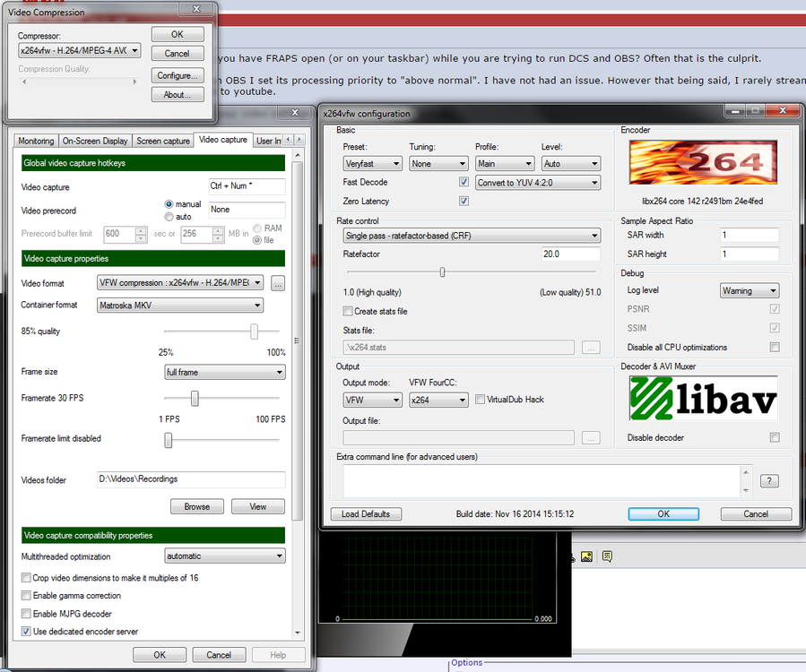Switch to Screen capture tab
806x672 pixels.
(163, 141)
